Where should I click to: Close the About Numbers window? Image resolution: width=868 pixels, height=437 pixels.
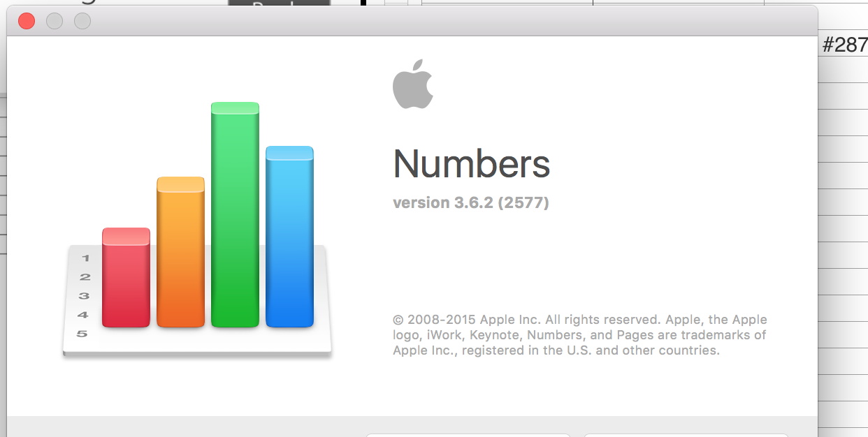coord(27,21)
